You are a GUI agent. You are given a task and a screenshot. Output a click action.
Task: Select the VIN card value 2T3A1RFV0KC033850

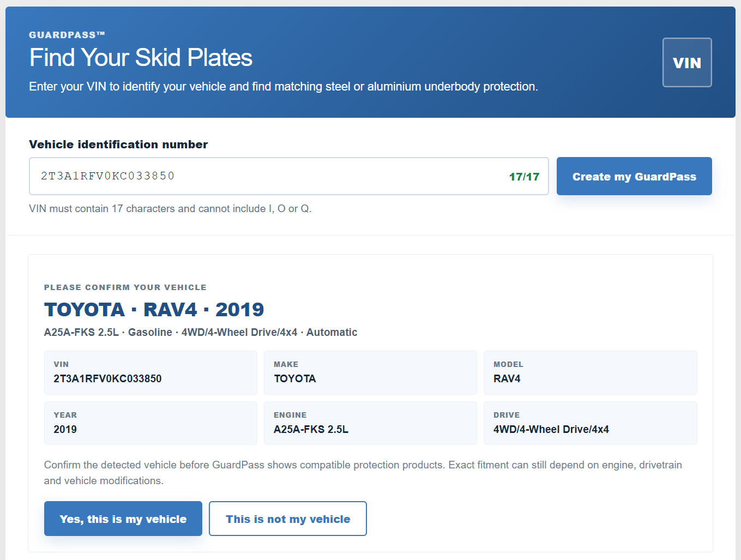tap(107, 378)
